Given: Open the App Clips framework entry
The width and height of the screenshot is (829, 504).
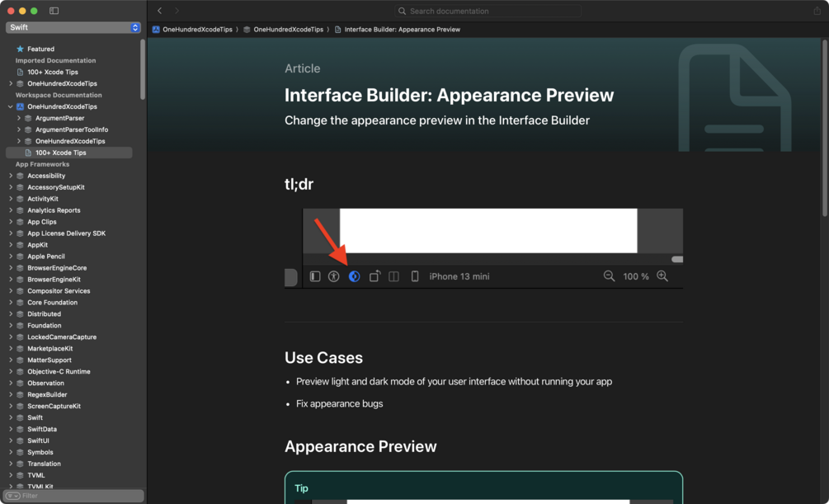Looking at the screenshot, I should pyautogui.click(x=42, y=222).
